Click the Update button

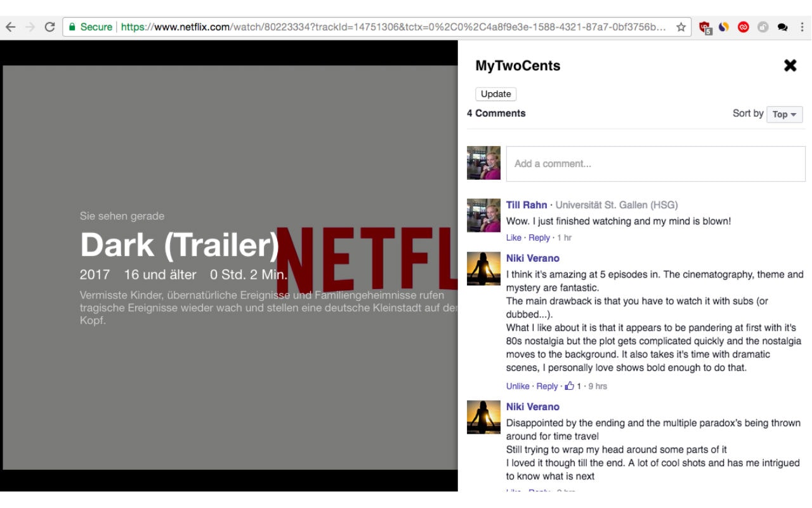pos(496,94)
